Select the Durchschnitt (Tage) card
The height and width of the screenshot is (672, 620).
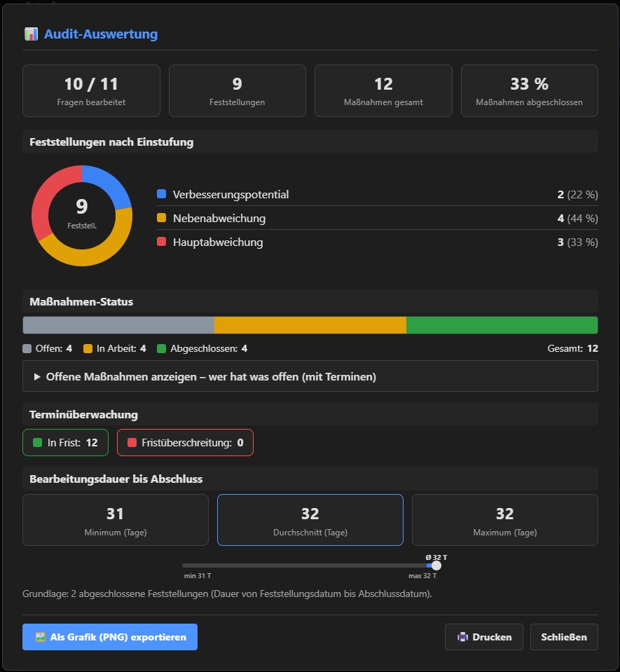click(x=310, y=520)
